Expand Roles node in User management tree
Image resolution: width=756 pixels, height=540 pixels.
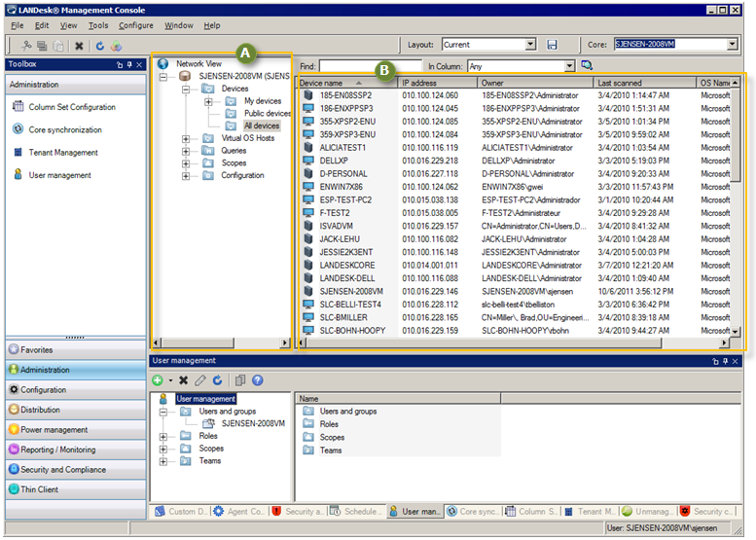pyautogui.click(x=162, y=436)
